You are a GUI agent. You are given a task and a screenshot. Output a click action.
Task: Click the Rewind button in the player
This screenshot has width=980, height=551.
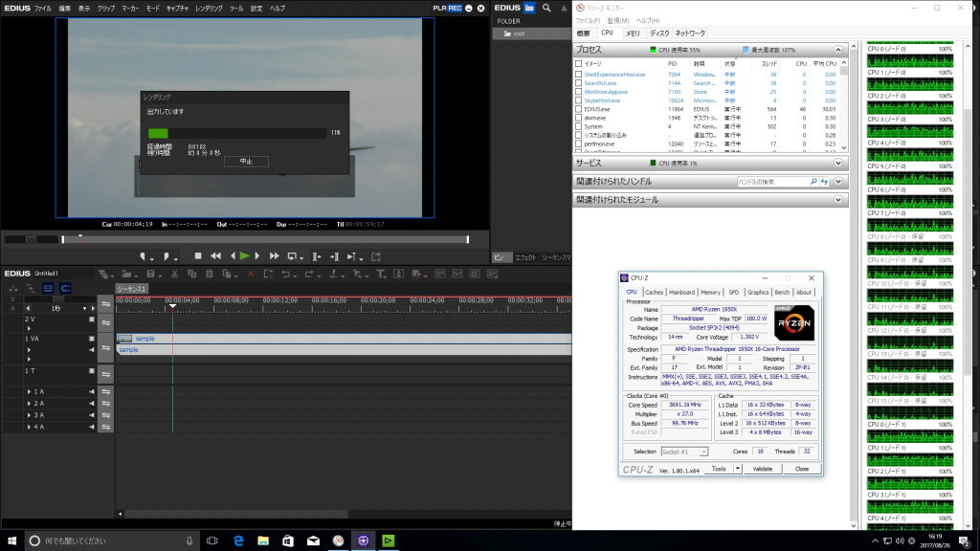click(x=215, y=256)
